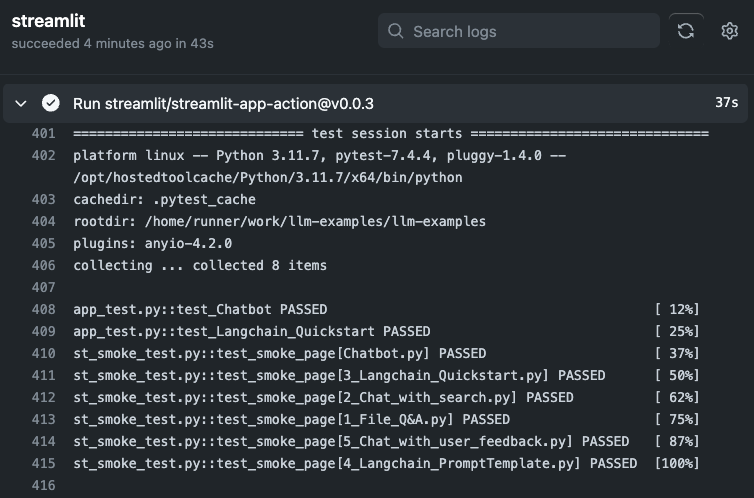Jump to line number 411
The image size is (754, 498).
pyautogui.click(x=43, y=375)
